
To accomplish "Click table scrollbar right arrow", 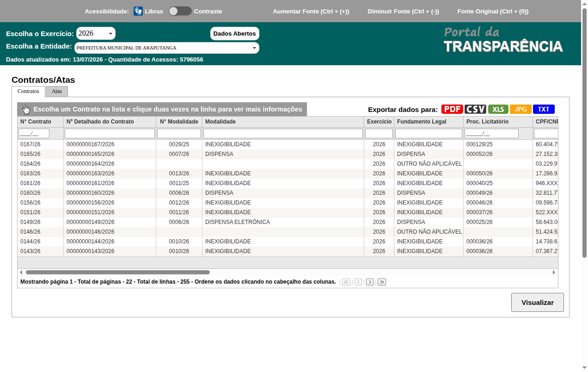I will pos(554,272).
